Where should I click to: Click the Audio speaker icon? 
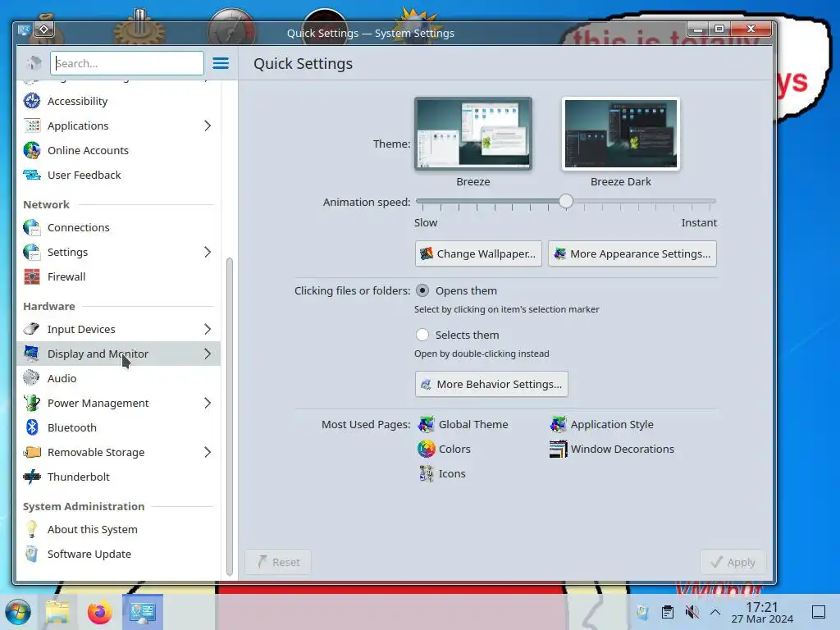tap(32, 378)
